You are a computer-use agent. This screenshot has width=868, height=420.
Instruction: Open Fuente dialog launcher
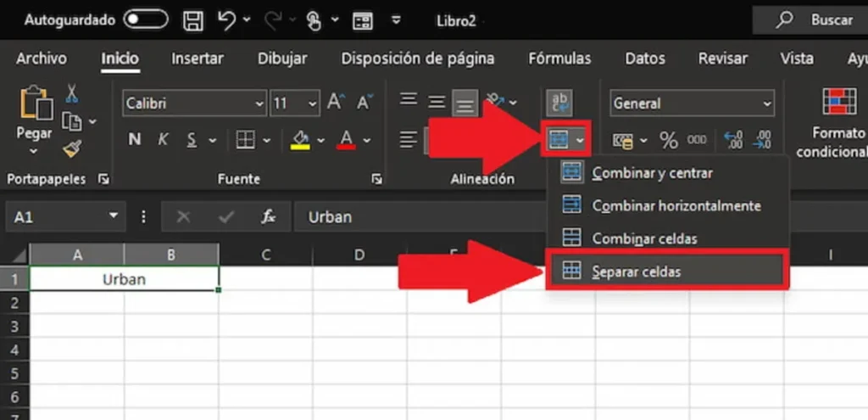377,179
